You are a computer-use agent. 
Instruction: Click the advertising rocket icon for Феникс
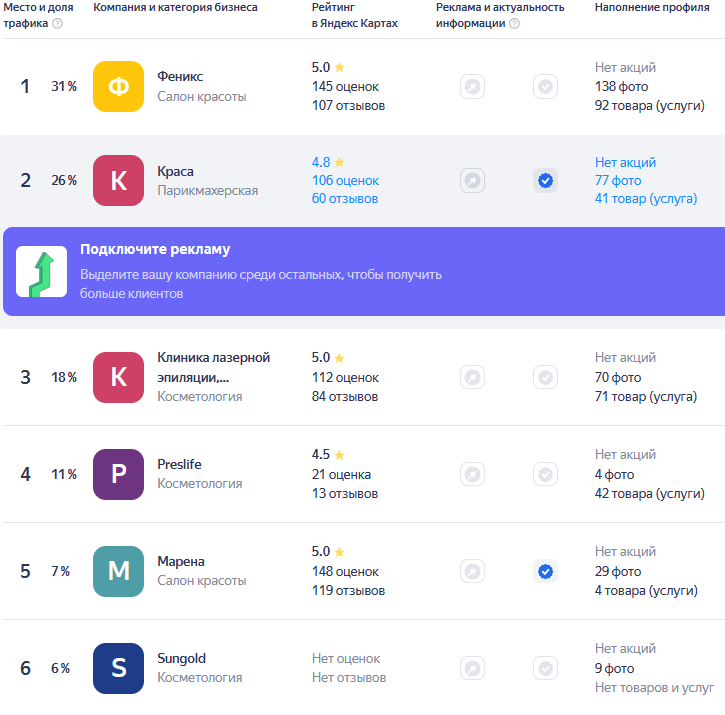472,87
